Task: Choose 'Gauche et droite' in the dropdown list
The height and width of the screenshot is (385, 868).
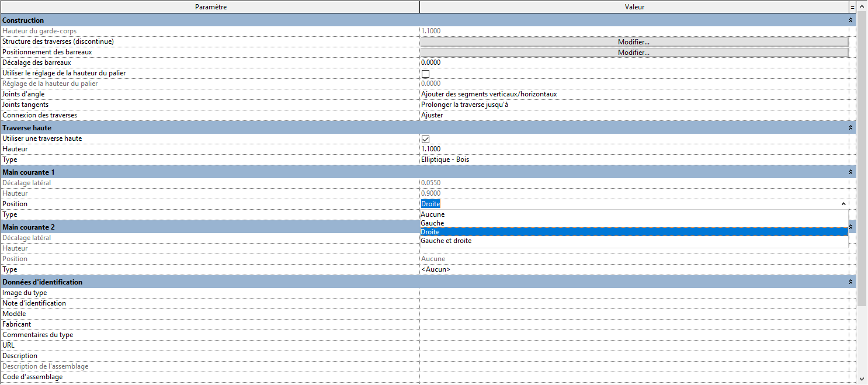Action: pos(446,241)
